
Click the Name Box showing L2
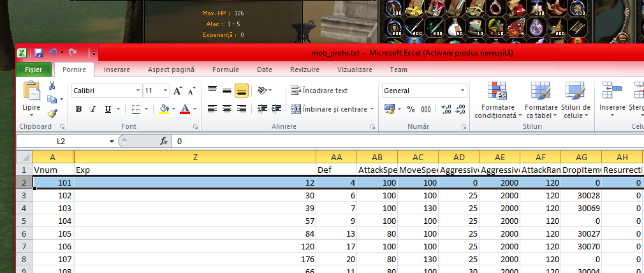coord(62,142)
